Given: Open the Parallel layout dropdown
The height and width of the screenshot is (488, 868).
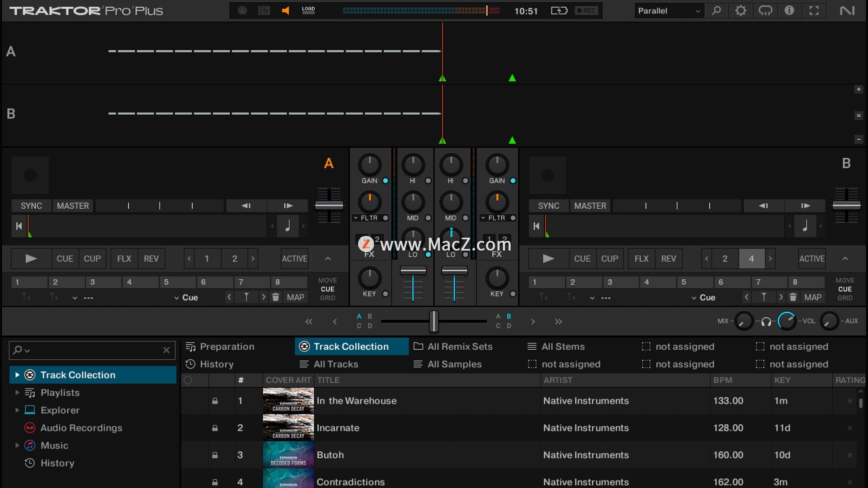Looking at the screenshot, I should pyautogui.click(x=669, y=10).
